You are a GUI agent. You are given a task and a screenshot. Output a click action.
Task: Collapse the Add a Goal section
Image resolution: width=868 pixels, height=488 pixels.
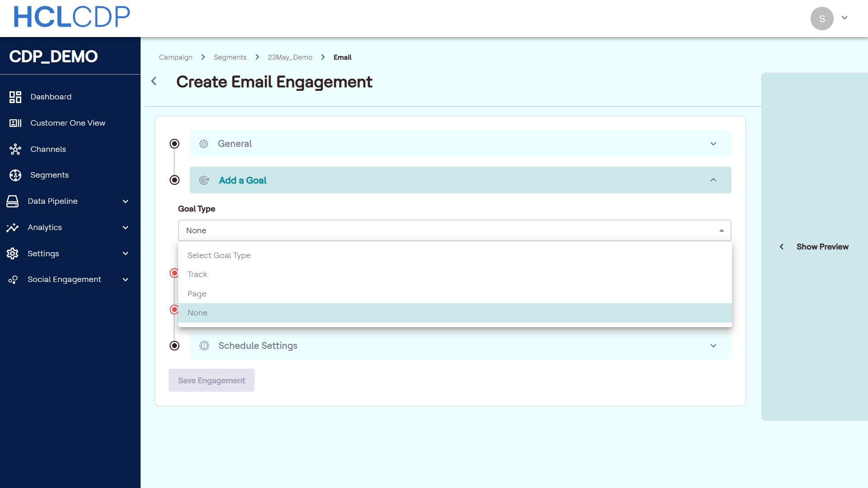(x=713, y=180)
